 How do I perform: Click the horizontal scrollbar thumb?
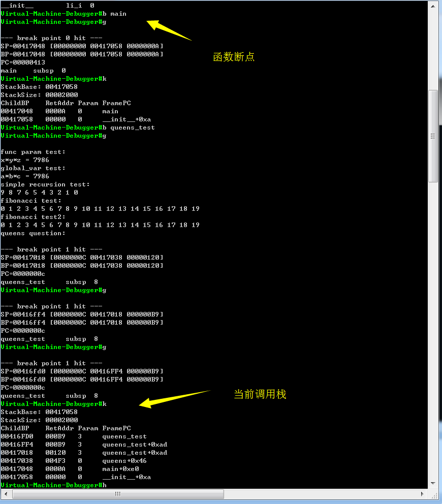click(x=118, y=494)
